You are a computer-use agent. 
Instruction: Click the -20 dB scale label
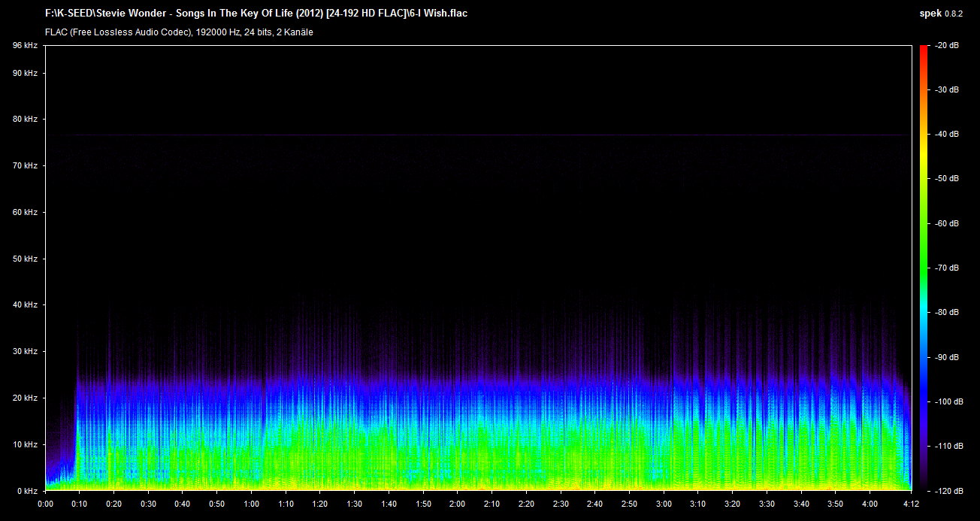tap(946, 46)
